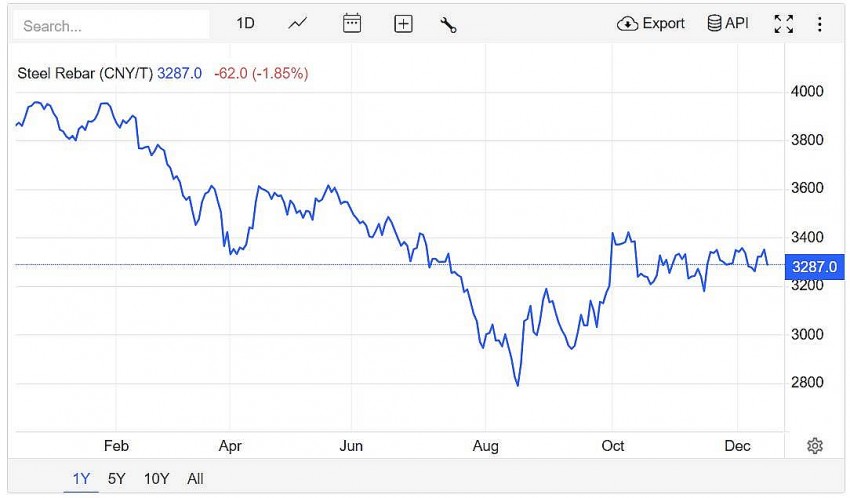Show the All time range

coord(195,479)
